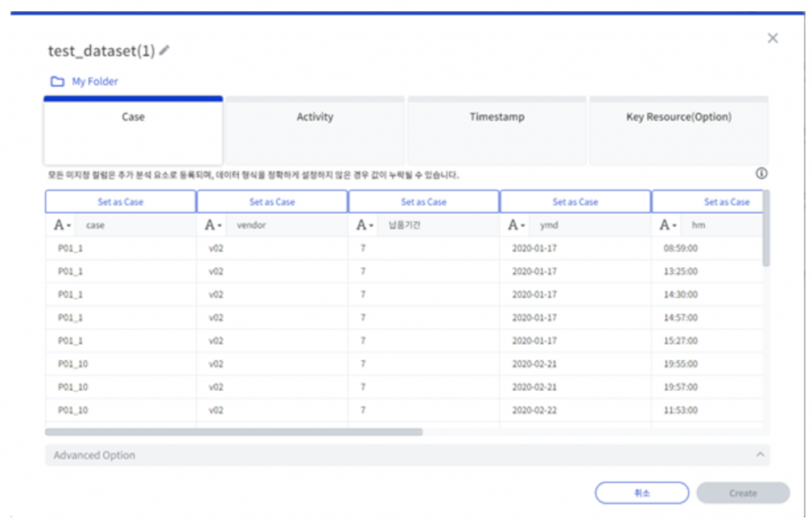Click the pencil icon to rename test_dataset(1)
The width and height of the screenshot is (812, 522).
[x=164, y=51]
